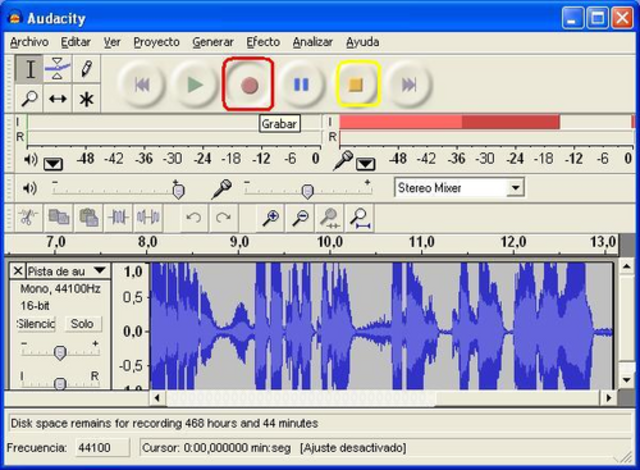Click the Cursor position status text
This screenshot has width=640, height=470.
(x=216, y=448)
